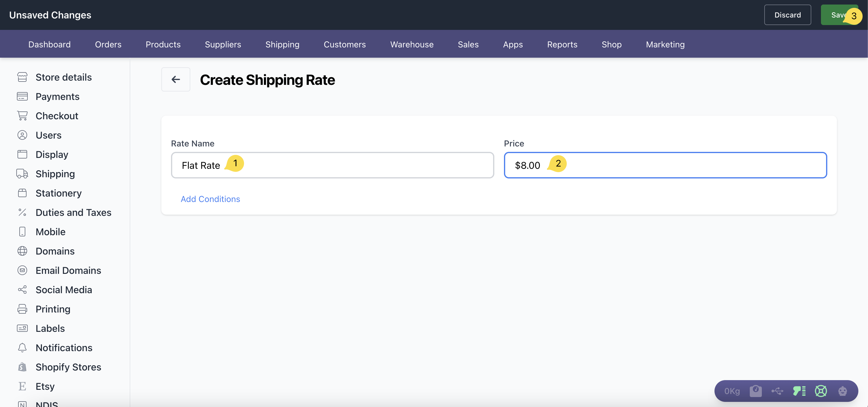Screen dimensions: 868x407
Task: Open Shopify Stores settings in sidebar
Action: [x=68, y=367]
